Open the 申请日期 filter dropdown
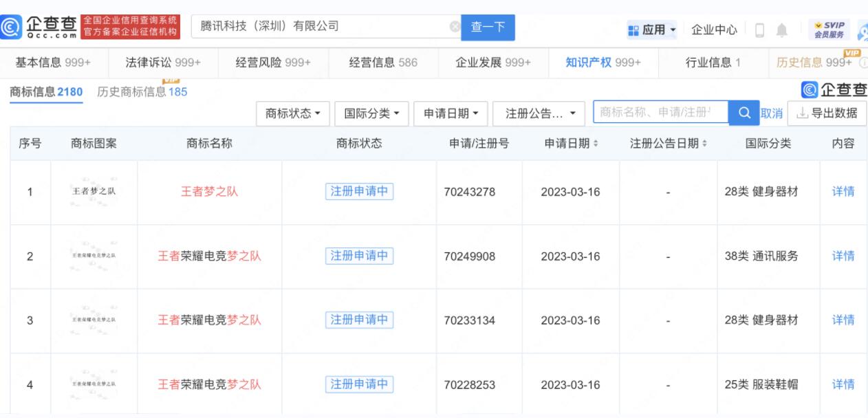 (451, 113)
